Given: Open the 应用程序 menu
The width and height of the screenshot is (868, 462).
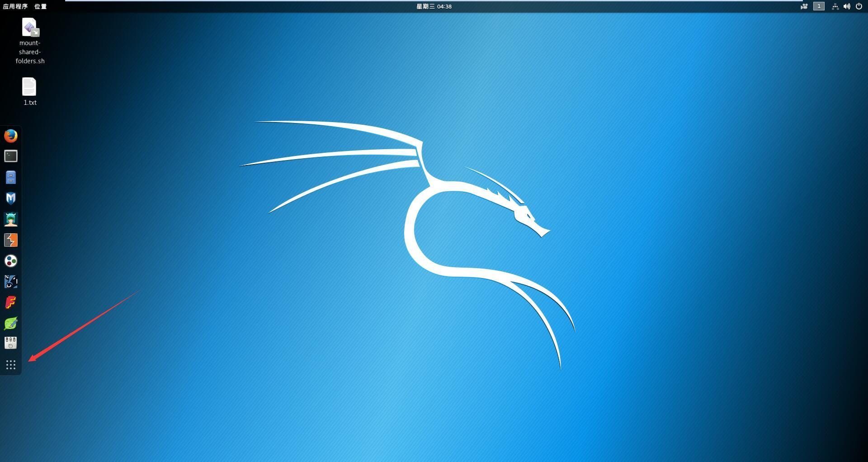Looking at the screenshot, I should pos(15,6).
